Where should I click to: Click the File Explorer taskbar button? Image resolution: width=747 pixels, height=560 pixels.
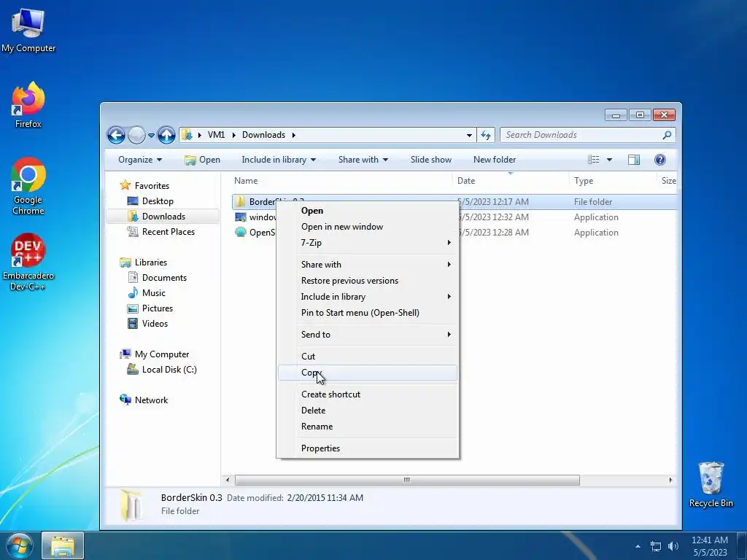point(63,546)
